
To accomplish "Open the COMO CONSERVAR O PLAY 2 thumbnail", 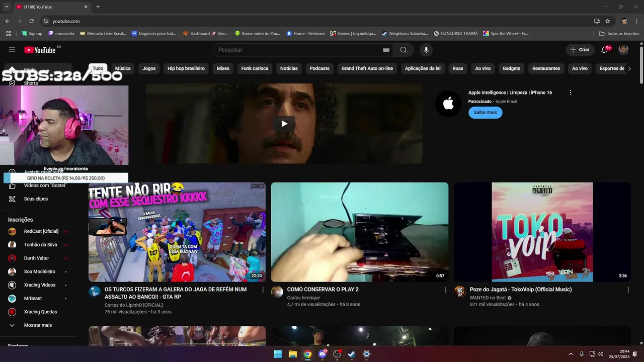I will pyautogui.click(x=360, y=232).
